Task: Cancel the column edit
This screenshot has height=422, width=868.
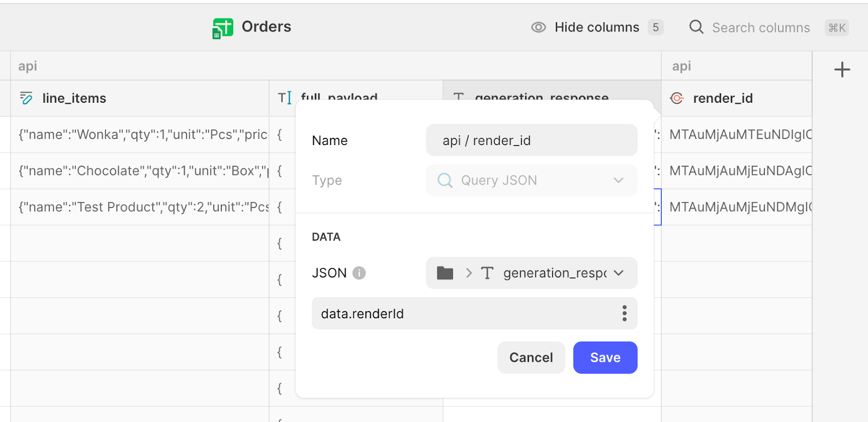Action: pyautogui.click(x=531, y=357)
